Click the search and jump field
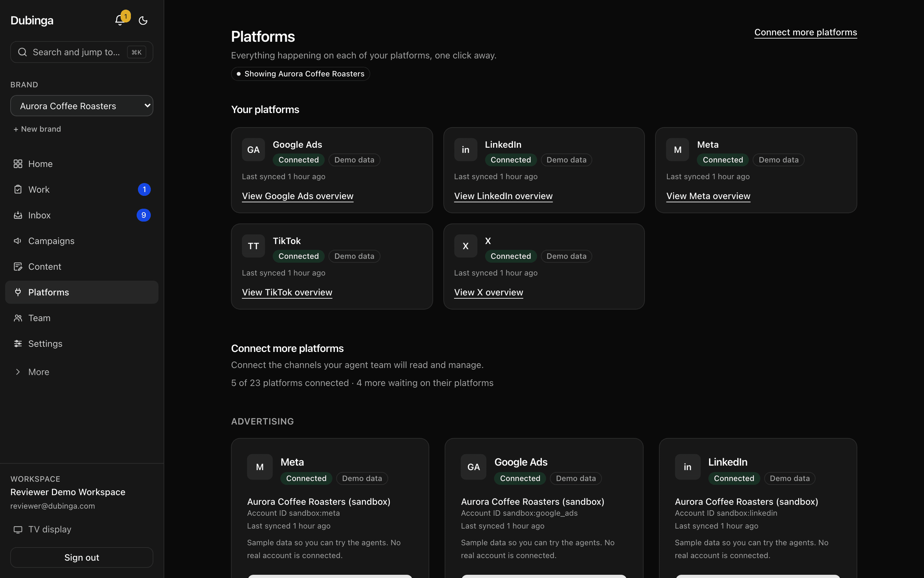 tap(82, 52)
